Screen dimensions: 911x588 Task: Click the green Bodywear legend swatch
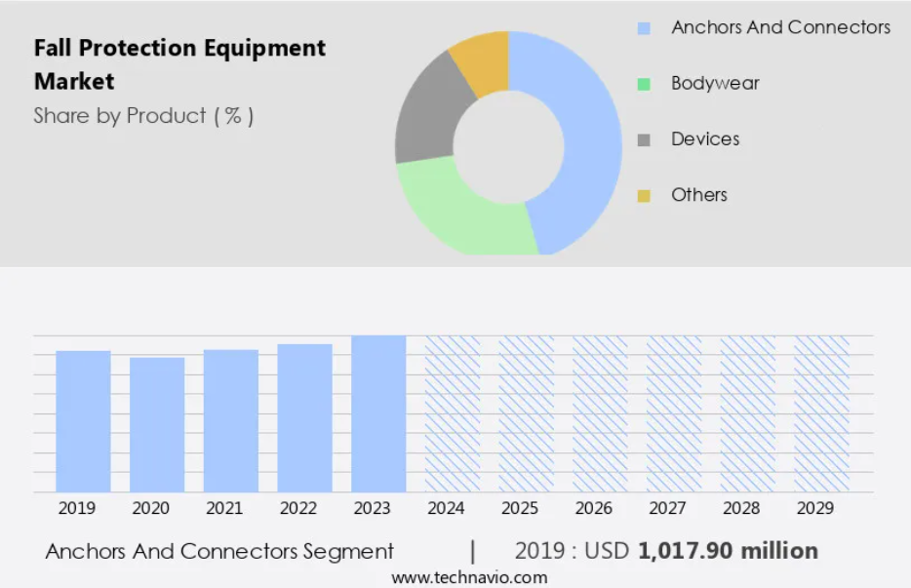[644, 84]
